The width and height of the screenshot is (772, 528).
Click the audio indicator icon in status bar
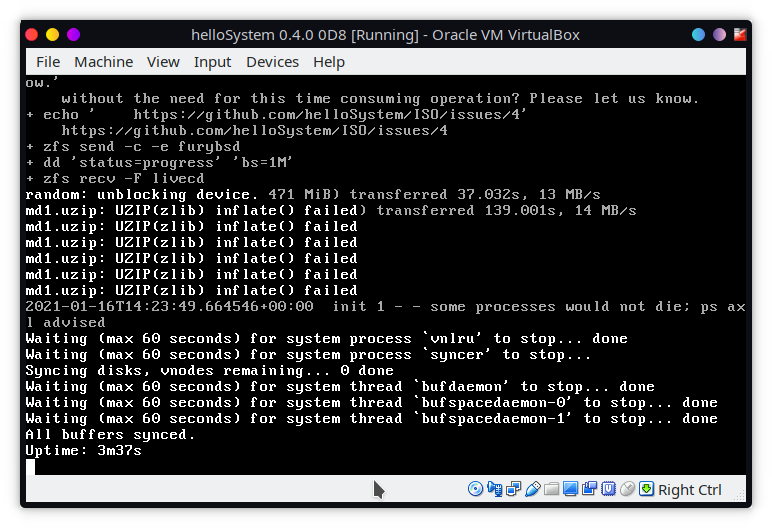pyautogui.click(x=494, y=489)
